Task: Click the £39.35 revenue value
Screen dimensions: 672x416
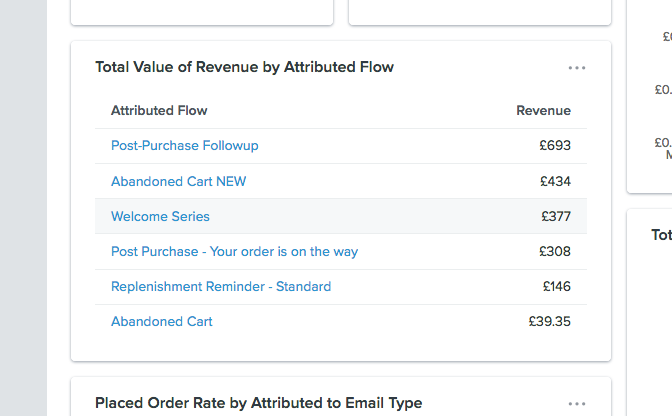Action: pyautogui.click(x=549, y=321)
